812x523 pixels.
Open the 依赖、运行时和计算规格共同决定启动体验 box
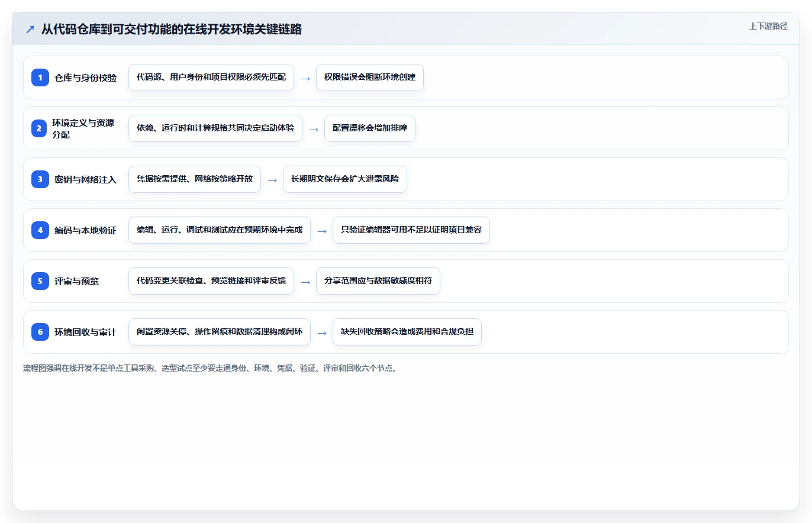pyautogui.click(x=215, y=128)
